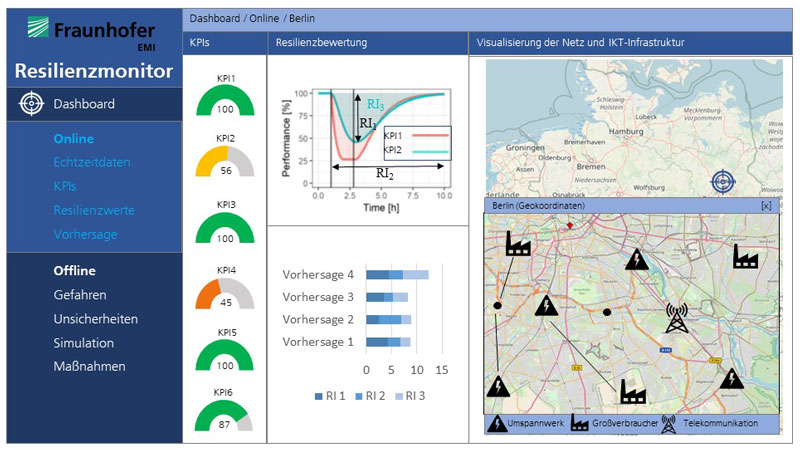Click the Berlin (Geokoordinaten) popup title
Screen dimensions: 800x450
538,206
